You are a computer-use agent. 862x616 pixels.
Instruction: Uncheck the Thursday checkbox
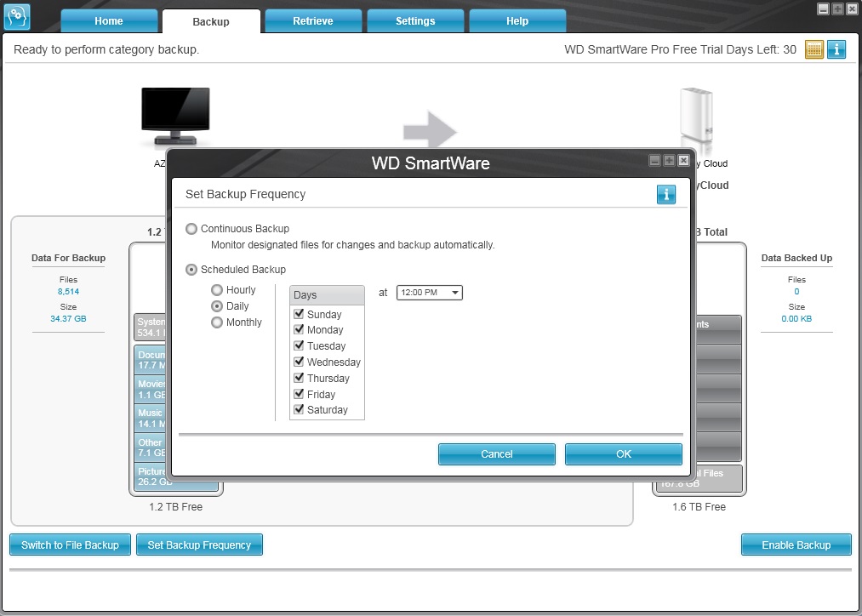pos(299,378)
